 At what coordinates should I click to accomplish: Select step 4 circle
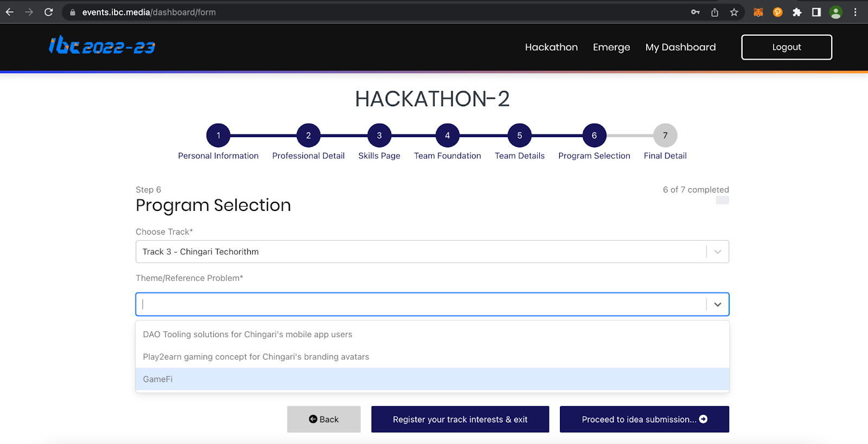448,136
